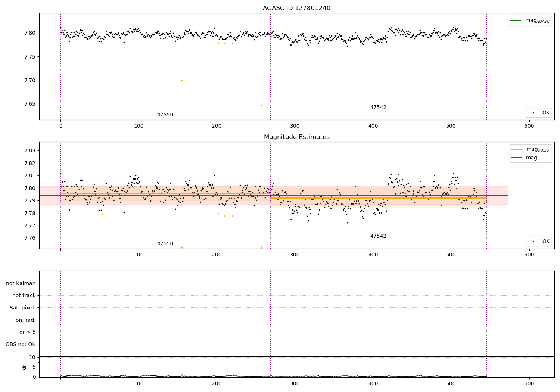Image resolution: width=560 pixels, height=392 pixels.
Task: Click the '47550' label in the top plot
Action: [x=165, y=115]
